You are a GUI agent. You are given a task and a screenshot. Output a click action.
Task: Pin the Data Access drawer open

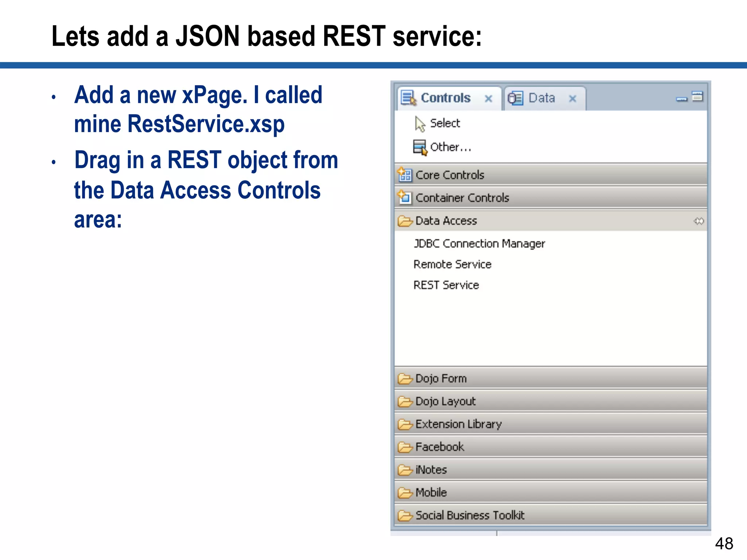(x=699, y=221)
